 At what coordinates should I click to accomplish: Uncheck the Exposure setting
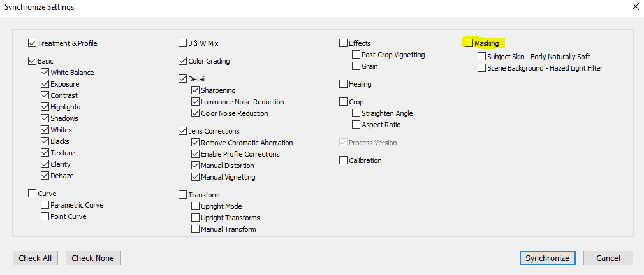[x=45, y=84]
